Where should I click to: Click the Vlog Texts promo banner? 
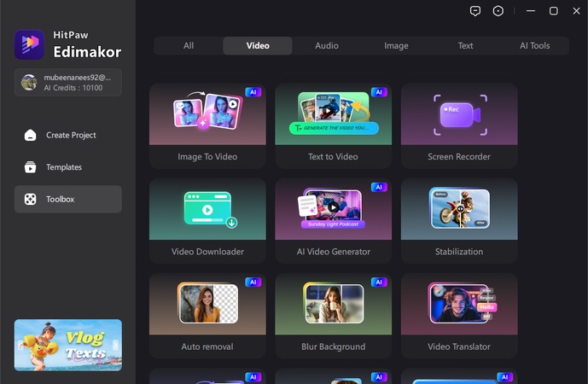coord(68,345)
